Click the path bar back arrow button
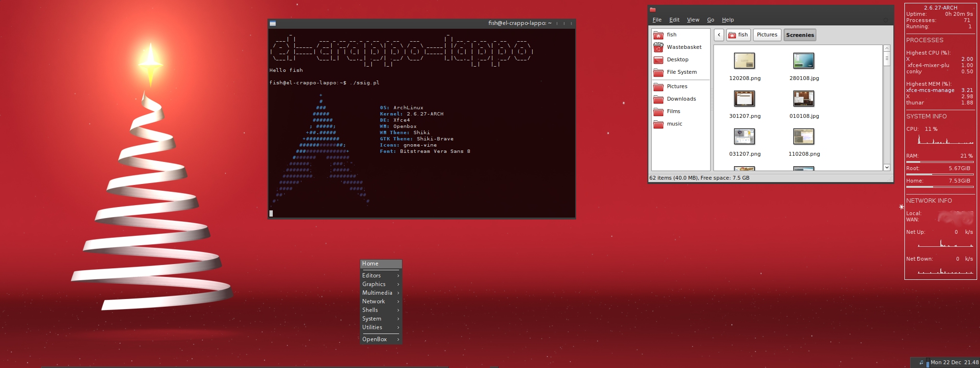This screenshot has width=980, height=368. [x=719, y=35]
